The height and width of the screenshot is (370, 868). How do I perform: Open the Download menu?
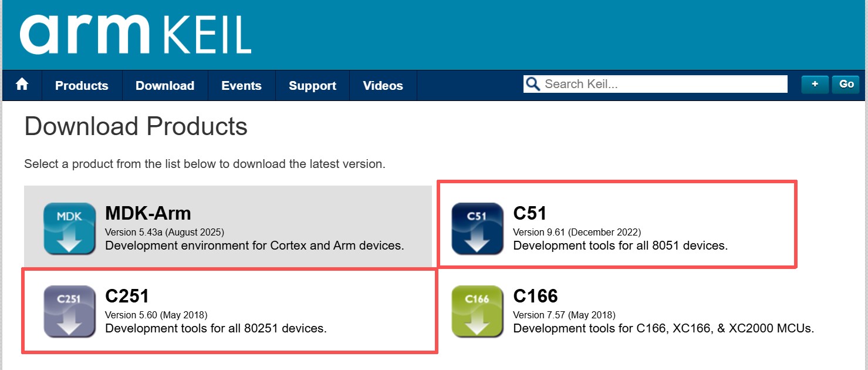tap(165, 86)
